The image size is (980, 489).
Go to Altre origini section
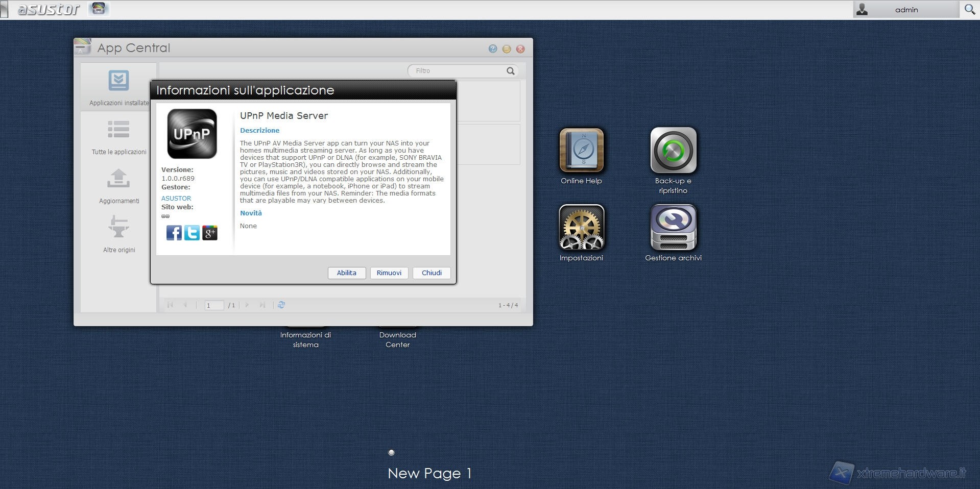coord(118,235)
